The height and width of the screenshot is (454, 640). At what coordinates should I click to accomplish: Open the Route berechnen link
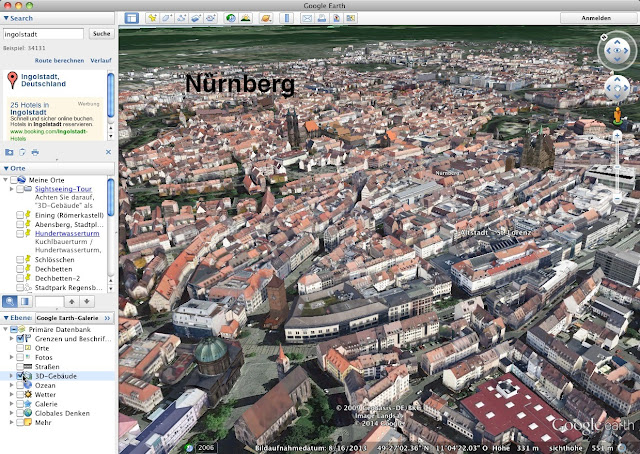coord(59,60)
